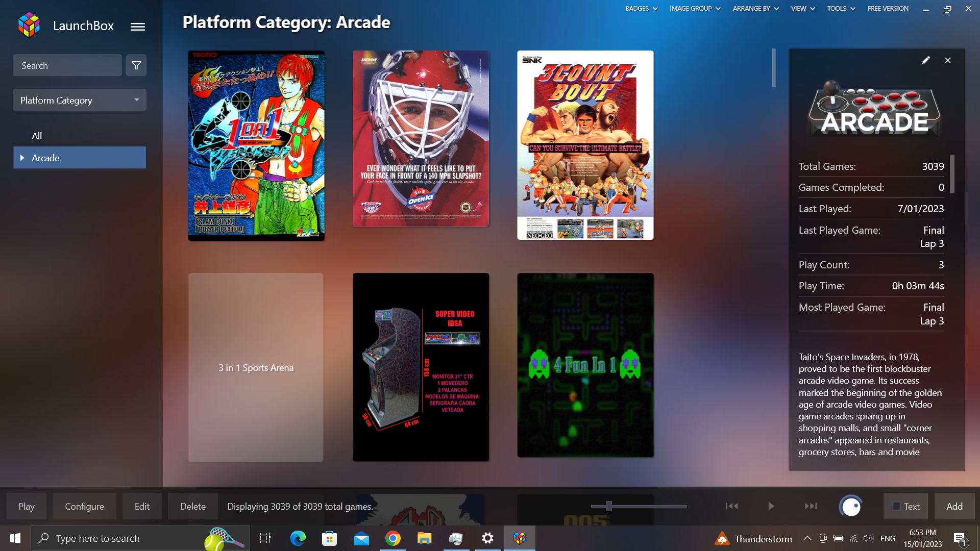This screenshot has width=980, height=551.
Task: Toggle the Text checkbox
Action: coord(896,506)
